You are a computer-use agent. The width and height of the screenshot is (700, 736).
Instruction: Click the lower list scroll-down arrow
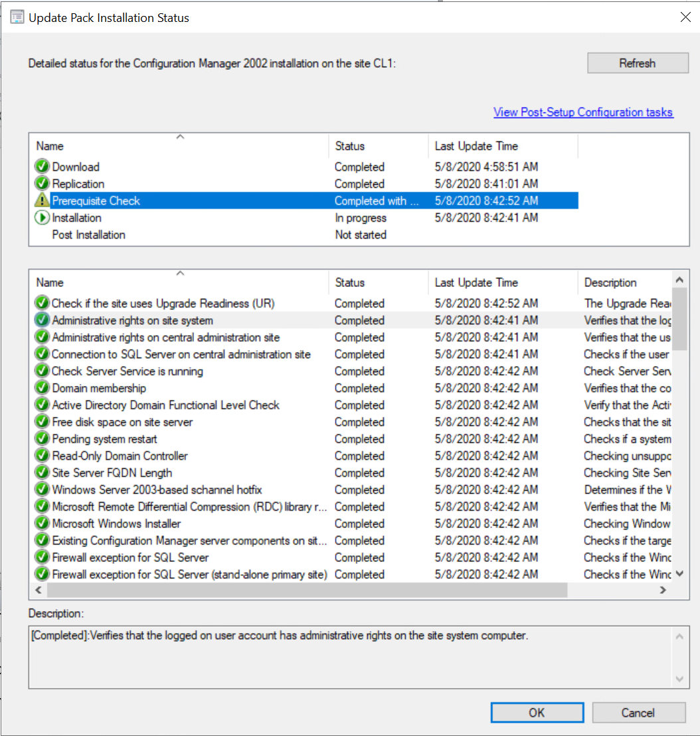coord(679,574)
